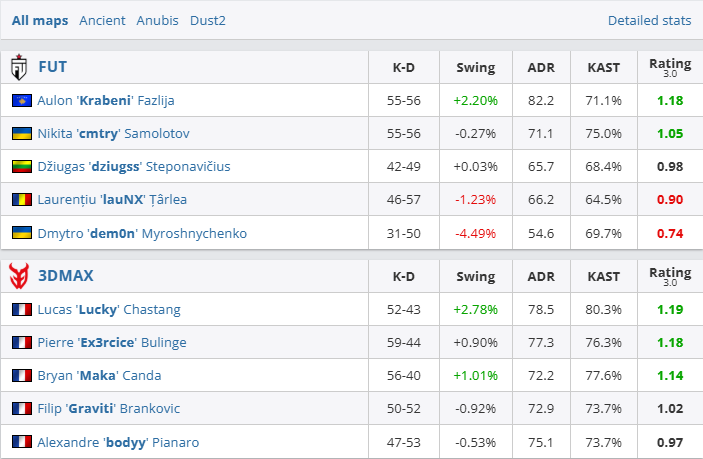This screenshot has width=703, height=459.
Task: Open Dmytro 'dem0n' Myroshnychenko's profile
Action: 142,233
